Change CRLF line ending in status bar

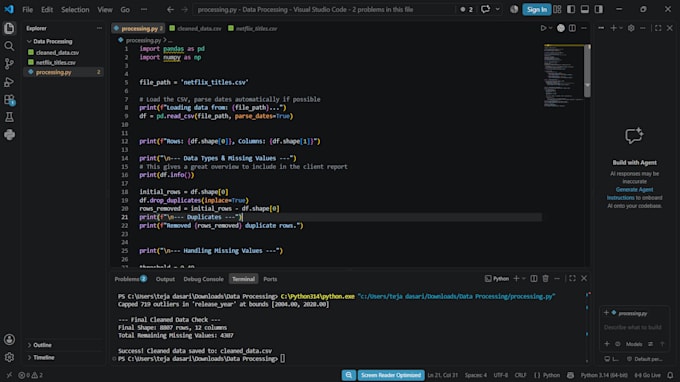[520, 375]
